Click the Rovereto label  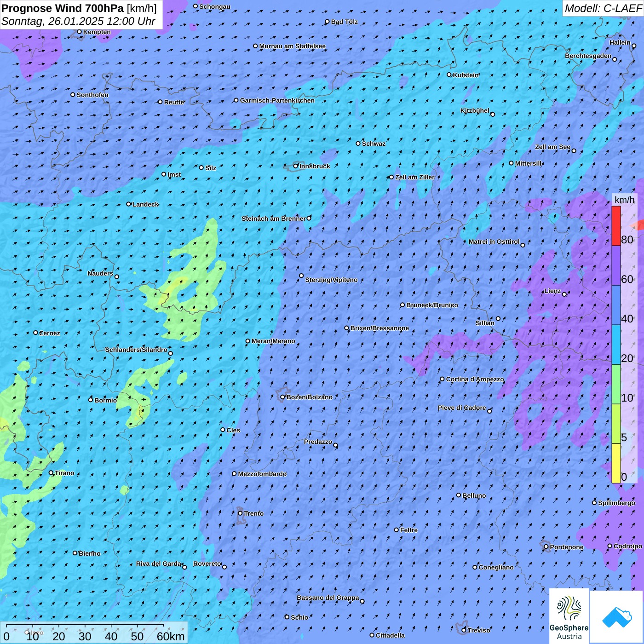click(x=207, y=563)
